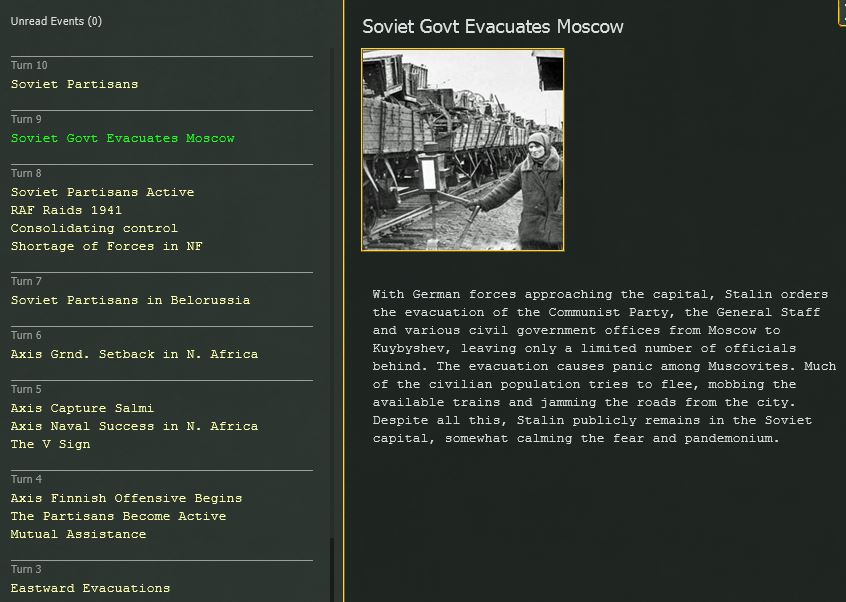Click the Turn 6 label
The height and width of the screenshot is (602, 846).
pos(26,335)
